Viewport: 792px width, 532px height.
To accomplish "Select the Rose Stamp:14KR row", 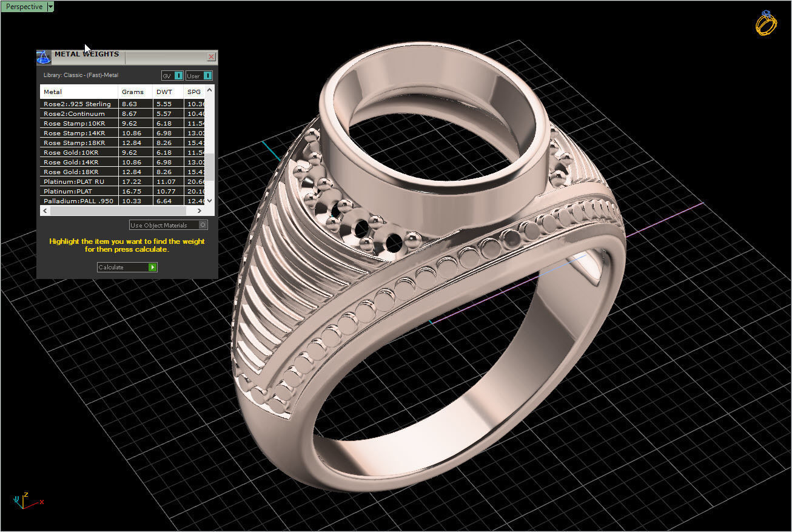I will (122, 133).
